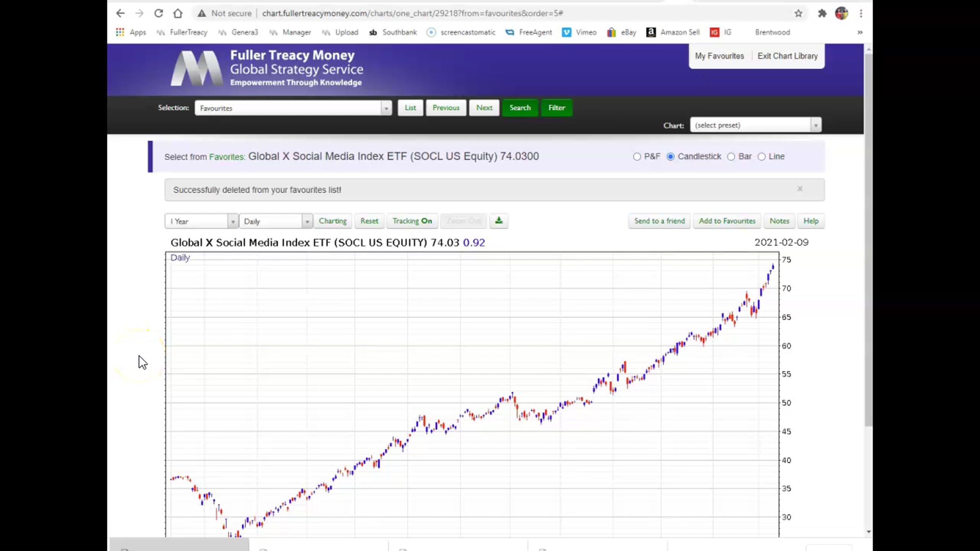Open the IG bookmark
The height and width of the screenshot is (551, 980).
coord(721,32)
